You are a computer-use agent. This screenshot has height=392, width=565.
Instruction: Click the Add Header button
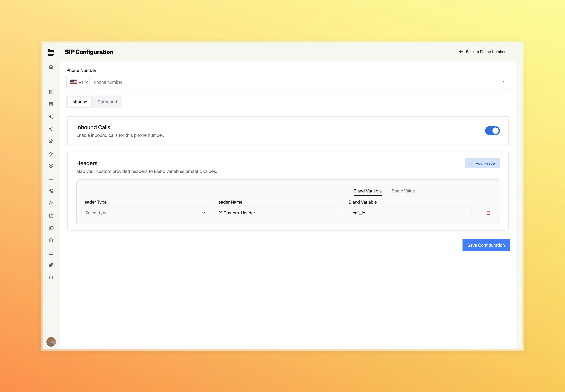coord(482,163)
